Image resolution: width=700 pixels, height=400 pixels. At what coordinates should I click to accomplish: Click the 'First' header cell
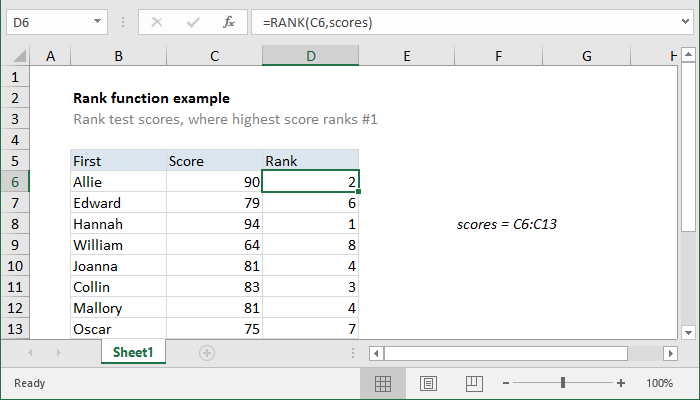pos(118,161)
